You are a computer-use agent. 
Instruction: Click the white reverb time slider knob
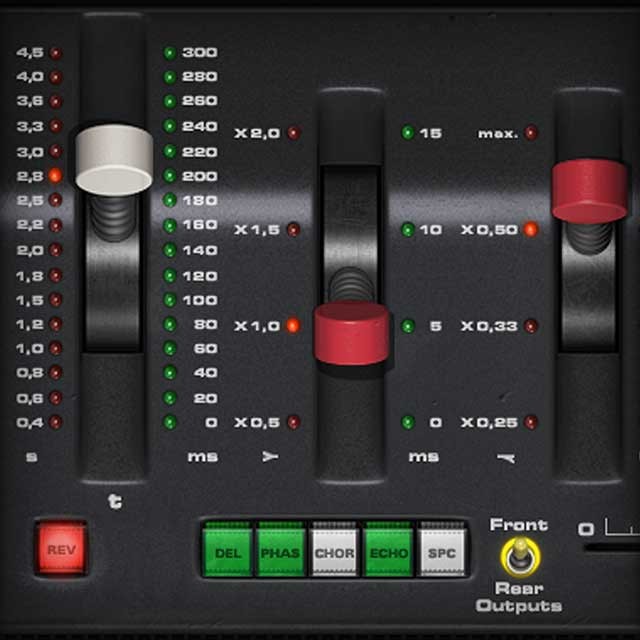pos(114,159)
